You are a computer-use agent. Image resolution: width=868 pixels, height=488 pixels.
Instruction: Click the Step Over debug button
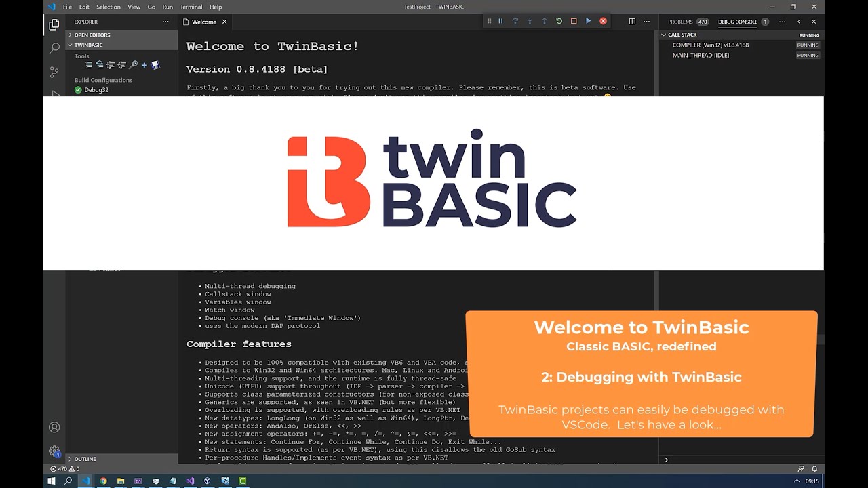[x=515, y=21]
